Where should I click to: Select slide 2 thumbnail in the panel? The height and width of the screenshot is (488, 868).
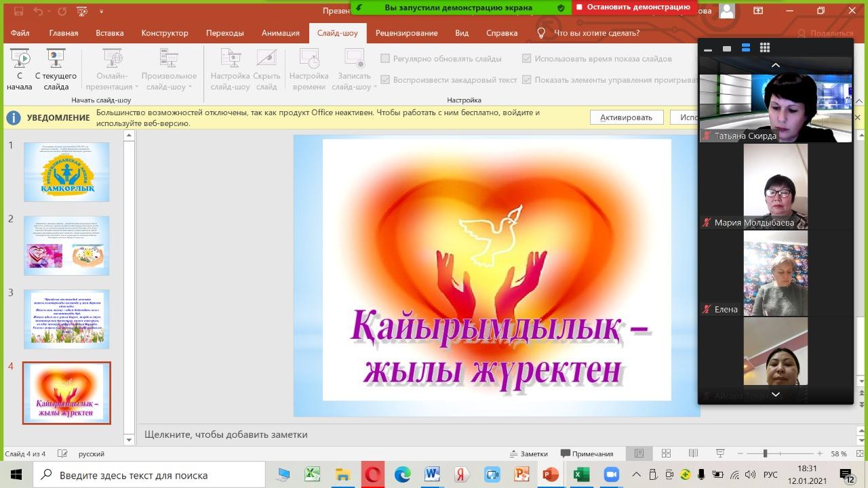pyautogui.click(x=66, y=245)
